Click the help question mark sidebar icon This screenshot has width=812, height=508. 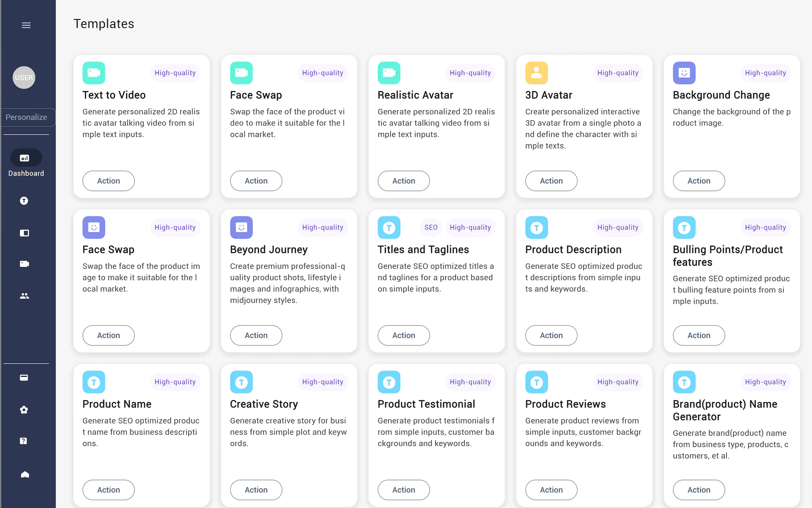(24, 441)
